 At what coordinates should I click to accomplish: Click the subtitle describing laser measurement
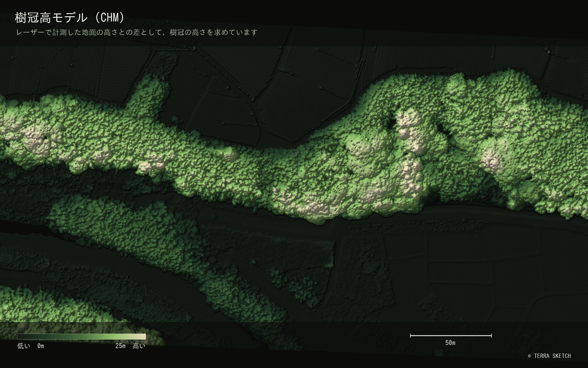click(x=137, y=32)
